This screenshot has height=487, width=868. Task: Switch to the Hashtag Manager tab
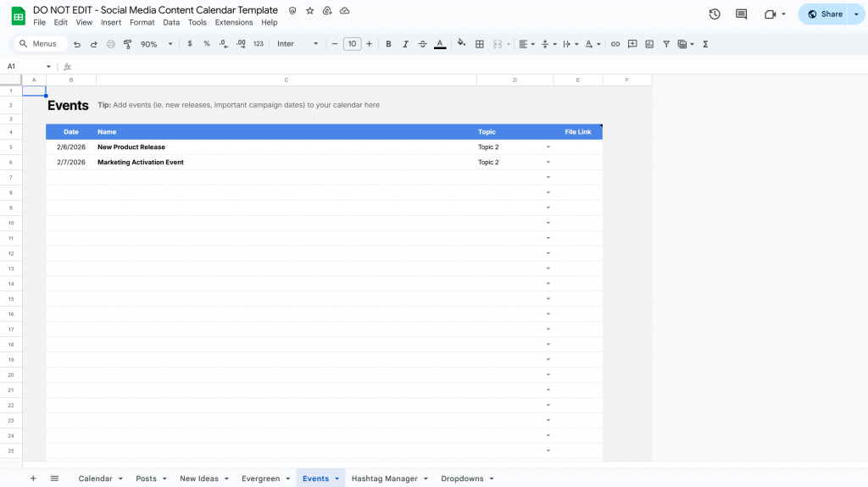384,479
